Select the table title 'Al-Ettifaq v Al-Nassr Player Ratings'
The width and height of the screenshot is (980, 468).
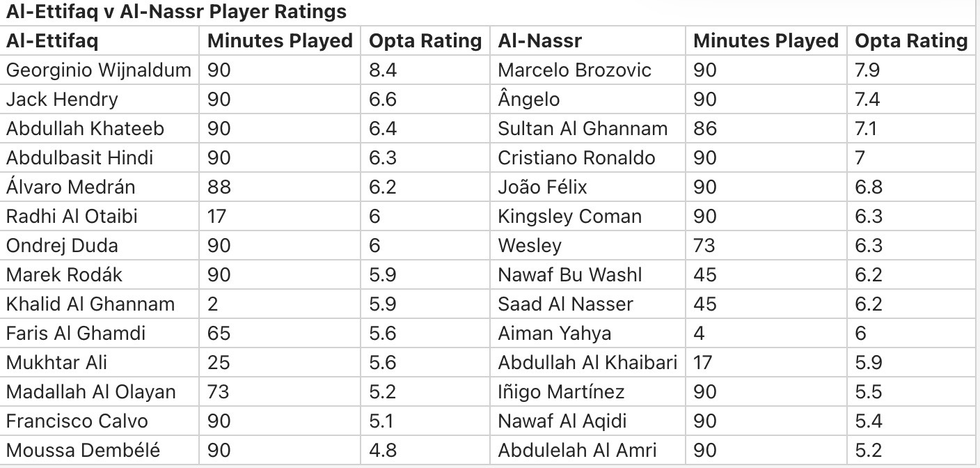(176, 12)
